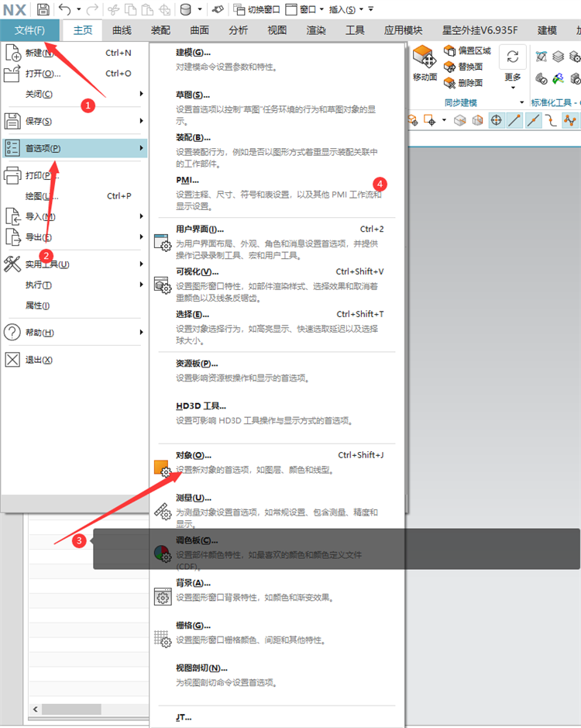Click the orange-face cube icon in selection bar
Viewport: 581px width, 728px height.
[x=477, y=121]
